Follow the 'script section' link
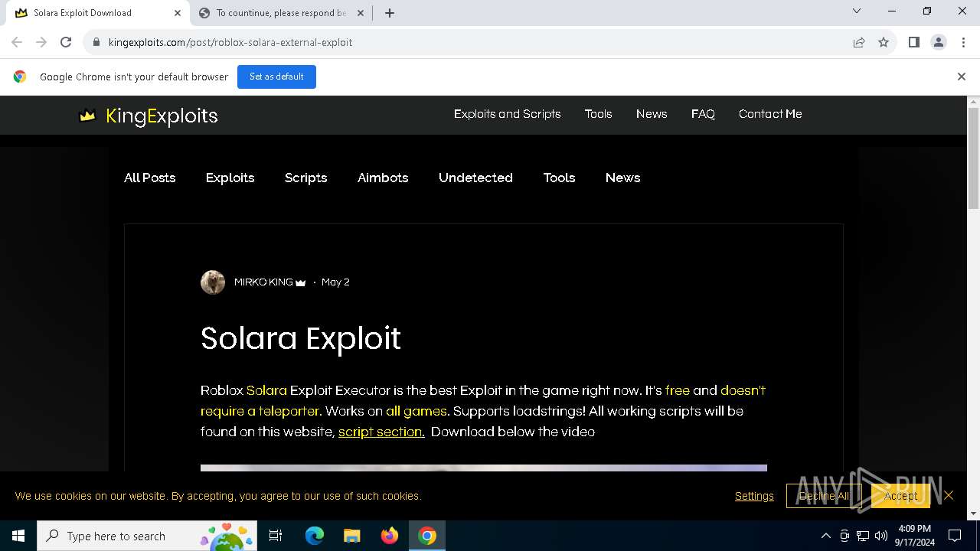This screenshot has height=551, width=980. (381, 432)
